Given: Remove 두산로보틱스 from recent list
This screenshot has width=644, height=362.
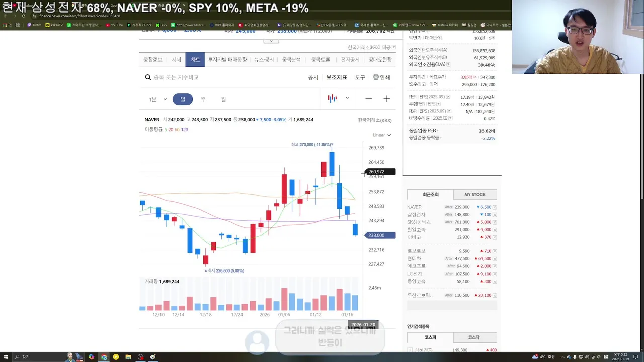Looking at the screenshot, I should click(x=495, y=295).
